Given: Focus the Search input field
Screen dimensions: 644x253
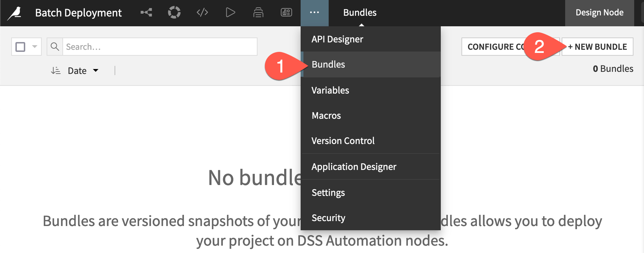Looking at the screenshot, I should point(160,47).
